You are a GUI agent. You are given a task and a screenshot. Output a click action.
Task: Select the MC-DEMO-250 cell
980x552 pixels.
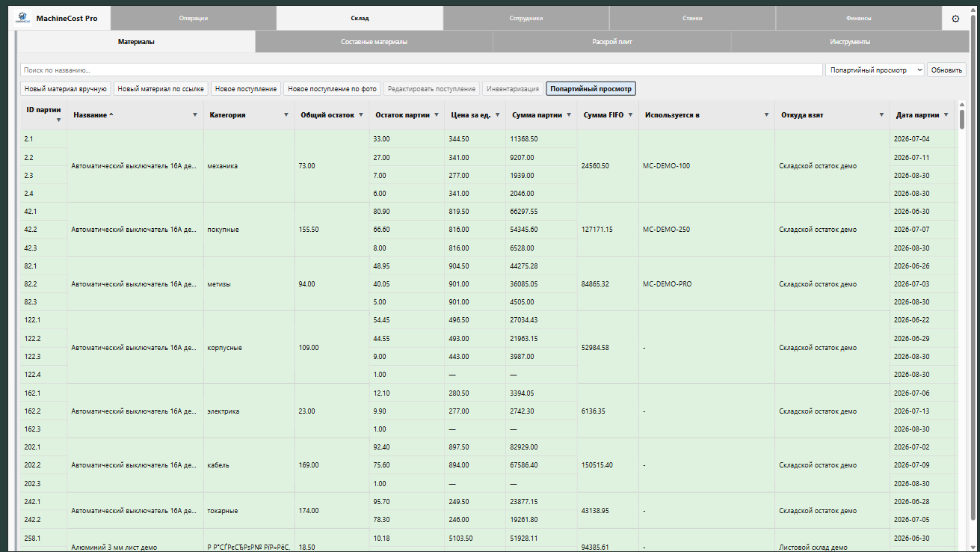(706, 230)
